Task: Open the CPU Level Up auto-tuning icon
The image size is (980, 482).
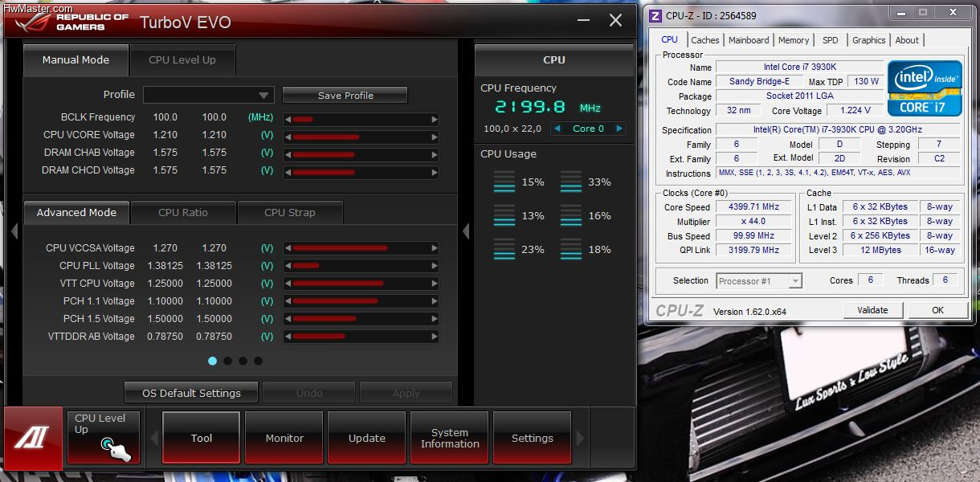Action: [x=104, y=437]
